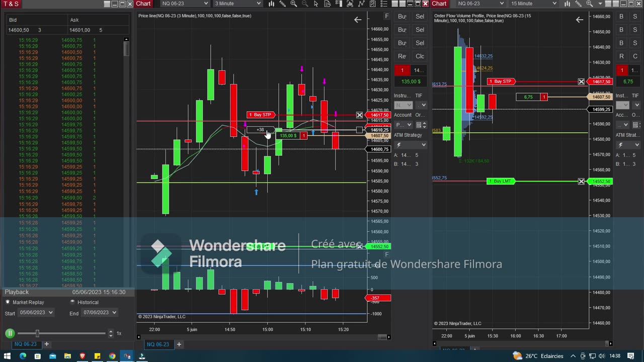Open Windows Start menu

[7, 356]
